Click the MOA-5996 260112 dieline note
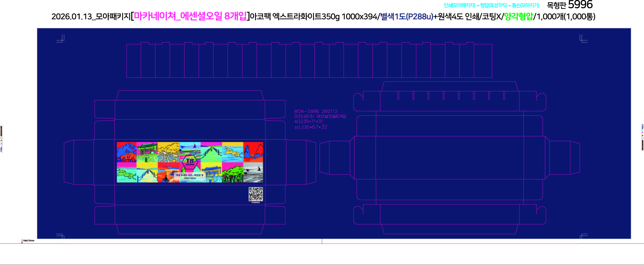This screenshot has width=644, height=265. click(x=316, y=111)
